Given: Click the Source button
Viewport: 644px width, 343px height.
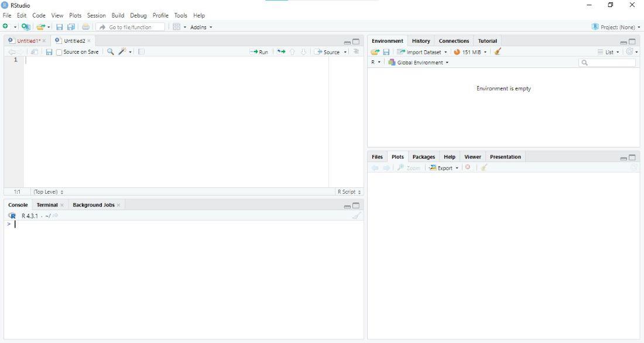Looking at the screenshot, I should (x=328, y=52).
